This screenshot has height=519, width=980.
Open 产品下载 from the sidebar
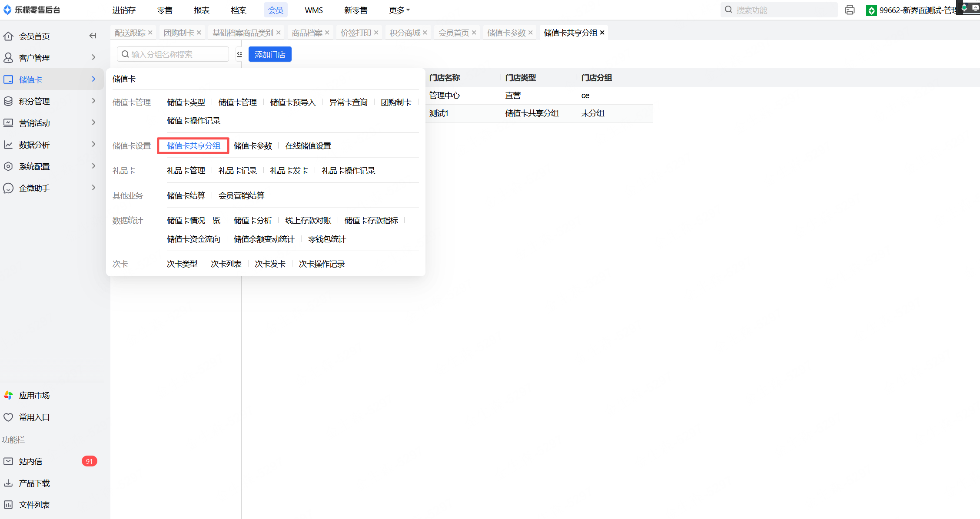(34, 483)
